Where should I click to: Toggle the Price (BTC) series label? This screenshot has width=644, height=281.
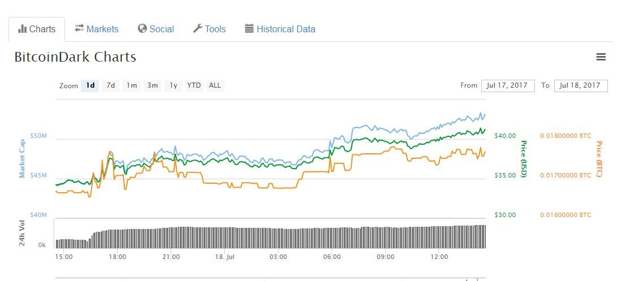(x=599, y=158)
